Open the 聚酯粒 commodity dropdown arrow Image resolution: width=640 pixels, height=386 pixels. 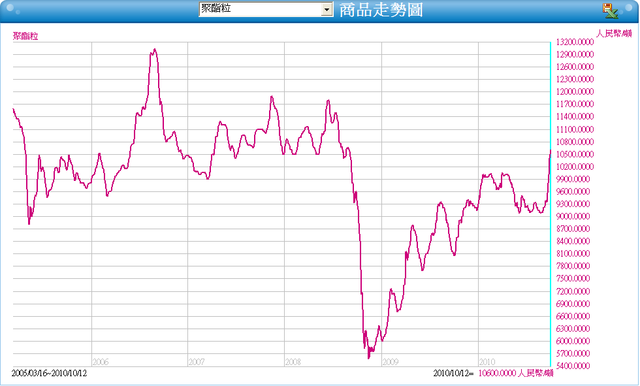coord(327,10)
